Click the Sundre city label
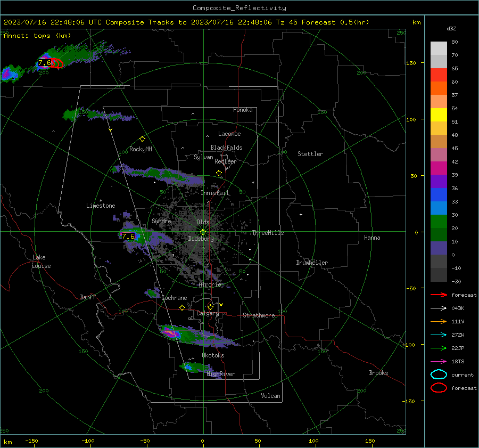 click(x=161, y=221)
